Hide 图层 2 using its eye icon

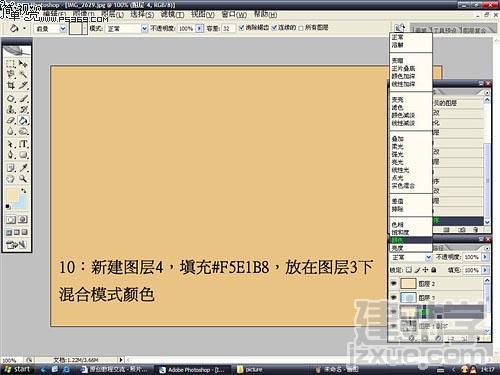tap(394, 284)
